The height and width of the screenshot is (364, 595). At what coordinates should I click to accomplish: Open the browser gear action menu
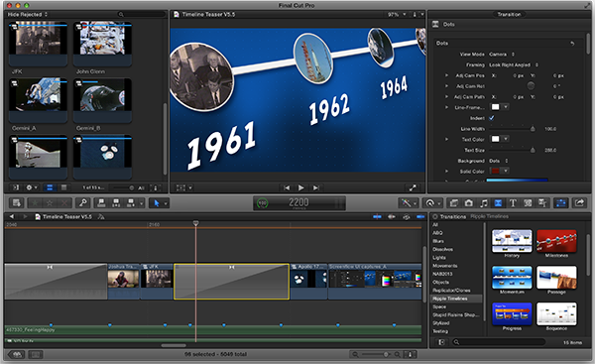(x=31, y=187)
